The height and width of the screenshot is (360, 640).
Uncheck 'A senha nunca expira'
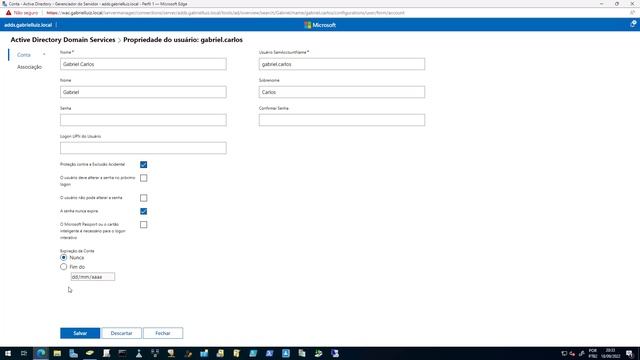[143, 211]
